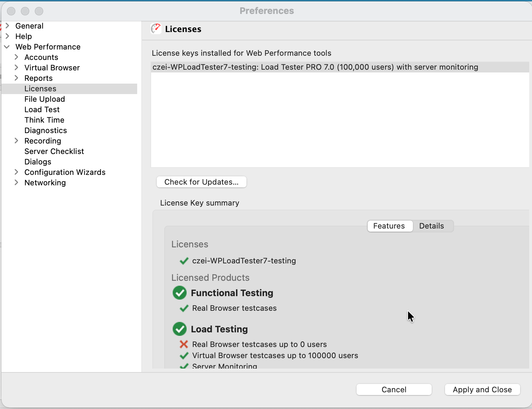Open Diagnostics preferences
Viewport: 532px width, 409px height.
click(x=46, y=130)
